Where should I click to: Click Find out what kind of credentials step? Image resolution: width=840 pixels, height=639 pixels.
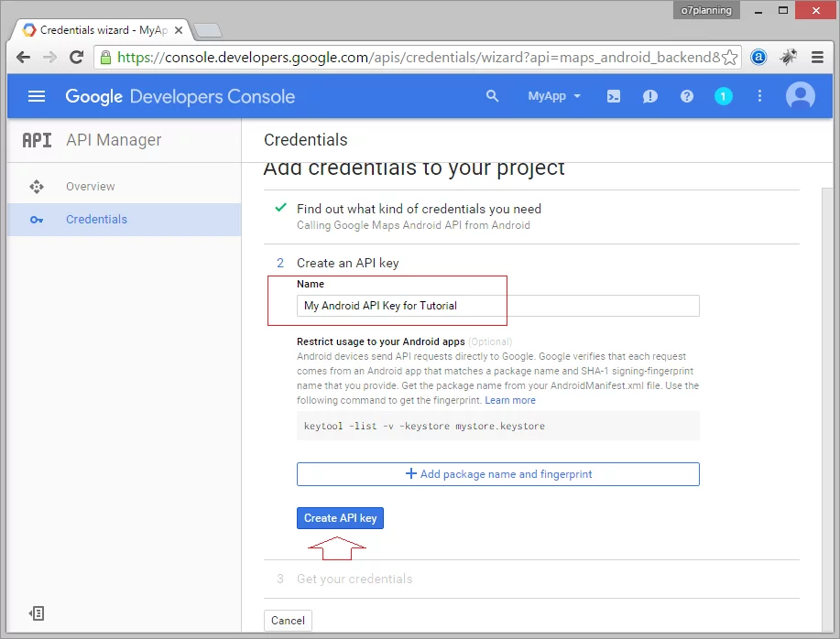[x=419, y=209]
